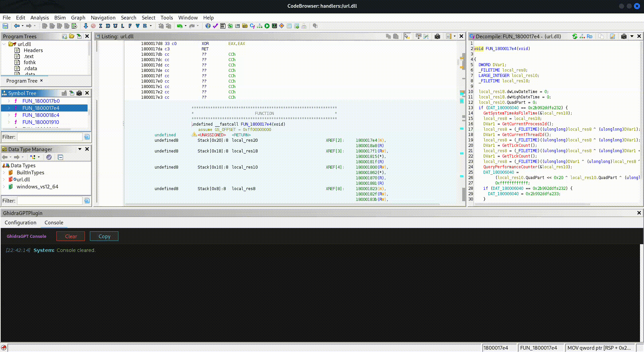Expand FUN_1800018c4 in the Symbol Tree
This screenshot has width=644, height=352.
[x=8, y=115]
